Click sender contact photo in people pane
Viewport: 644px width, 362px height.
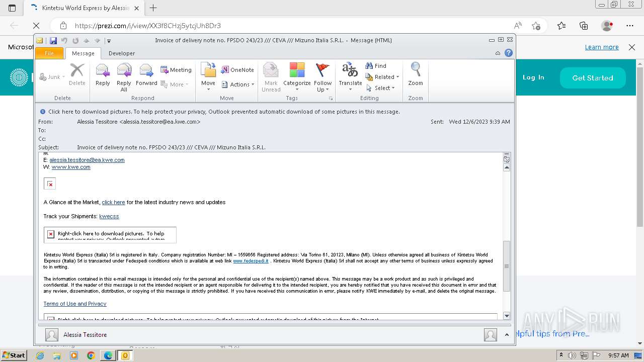tap(51, 335)
